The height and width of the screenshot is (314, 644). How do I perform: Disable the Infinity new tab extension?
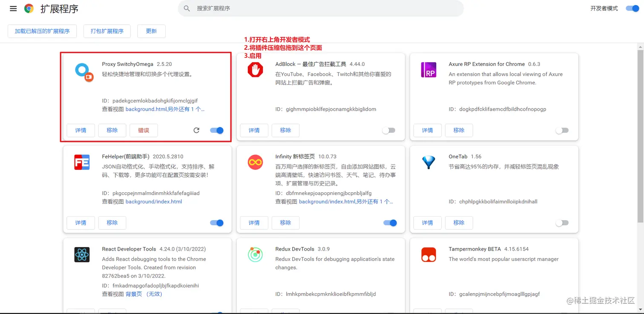click(390, 223)
